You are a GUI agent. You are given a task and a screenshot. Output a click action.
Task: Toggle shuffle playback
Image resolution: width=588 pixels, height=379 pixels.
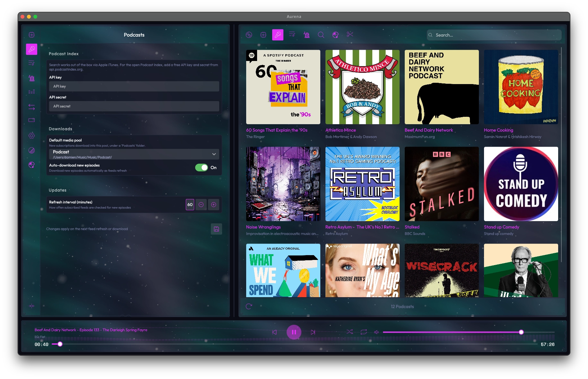350,332
